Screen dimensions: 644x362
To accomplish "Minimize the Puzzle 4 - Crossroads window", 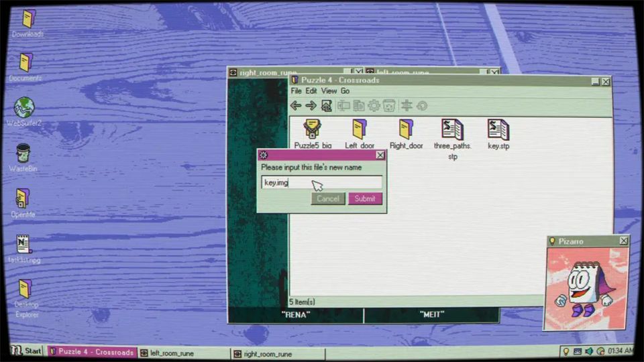I will coord(595,82).
